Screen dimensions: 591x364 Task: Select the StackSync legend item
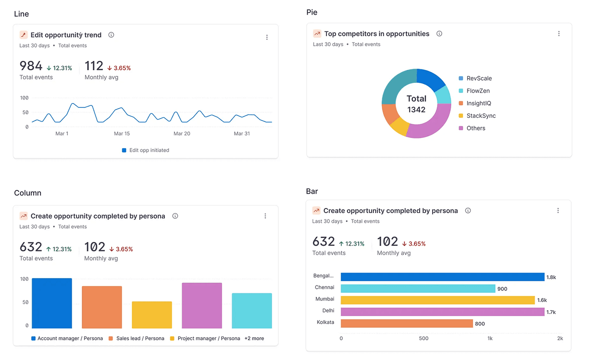point(477,116)
